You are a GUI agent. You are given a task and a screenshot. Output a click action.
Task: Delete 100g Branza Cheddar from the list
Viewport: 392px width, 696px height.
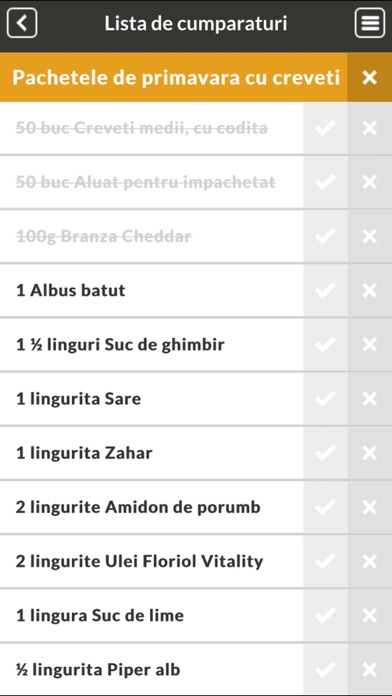[369, 237]
